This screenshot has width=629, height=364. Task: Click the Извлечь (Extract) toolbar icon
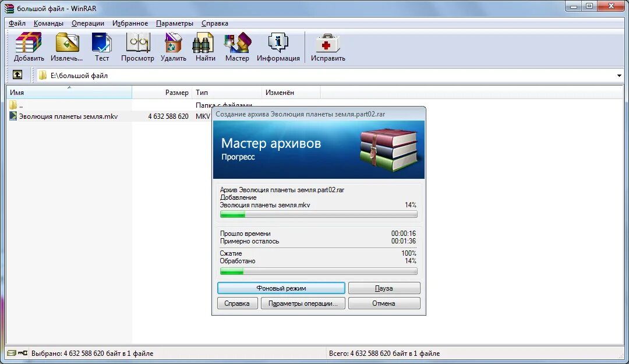pos(67,43)
